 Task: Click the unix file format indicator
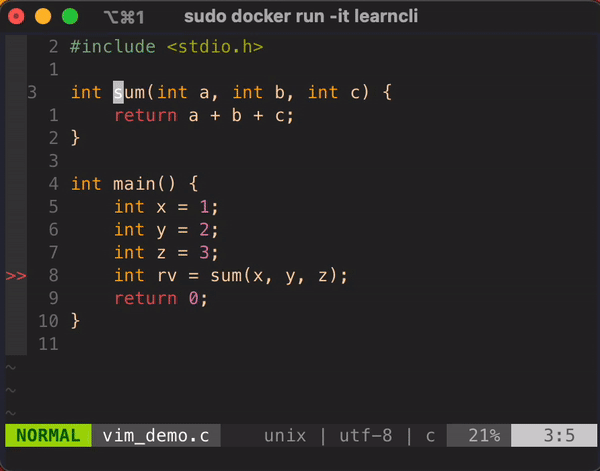(x=285, y=436)
